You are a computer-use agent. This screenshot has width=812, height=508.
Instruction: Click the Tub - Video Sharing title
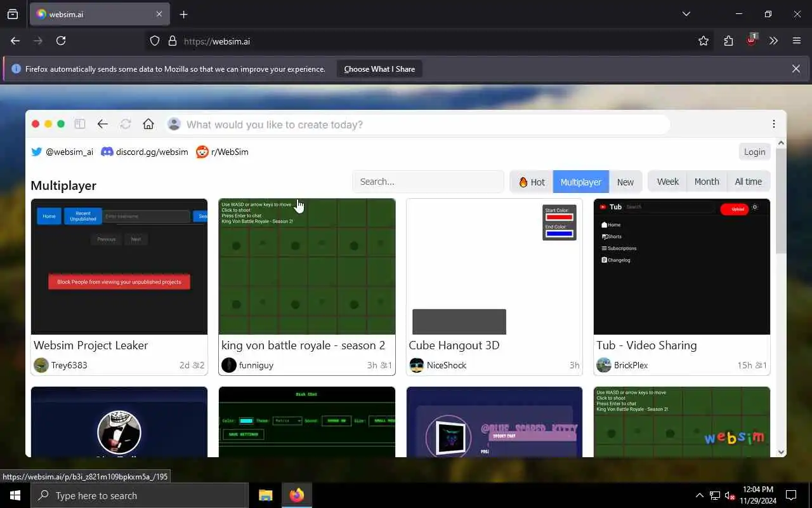646,345
